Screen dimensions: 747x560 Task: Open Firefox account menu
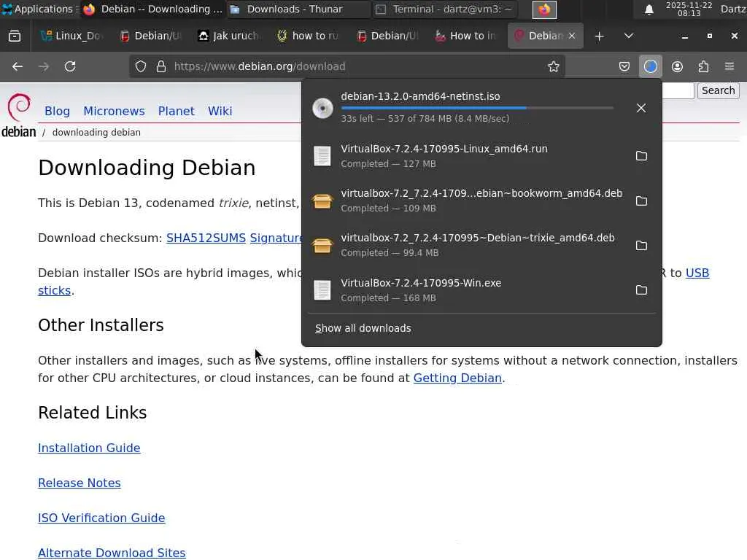pyautogui.click(x=677, y=66)
